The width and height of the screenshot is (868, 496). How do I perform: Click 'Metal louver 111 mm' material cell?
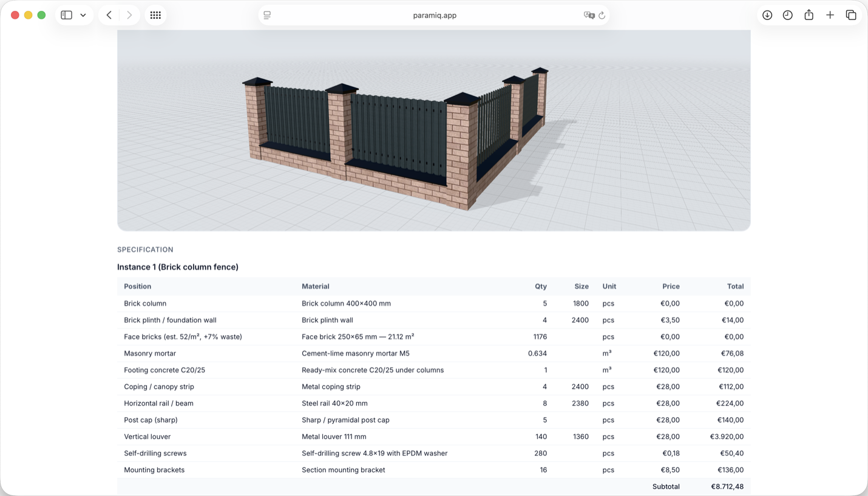click(x=334, y=437)
